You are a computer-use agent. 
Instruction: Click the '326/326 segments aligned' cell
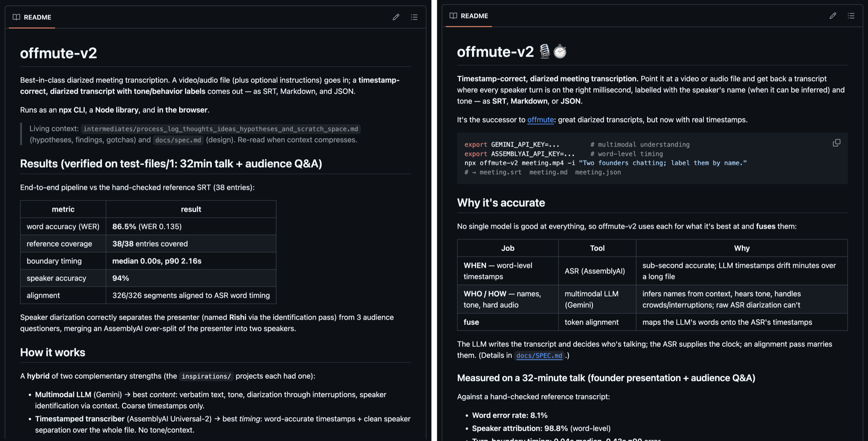coord(191,295)
